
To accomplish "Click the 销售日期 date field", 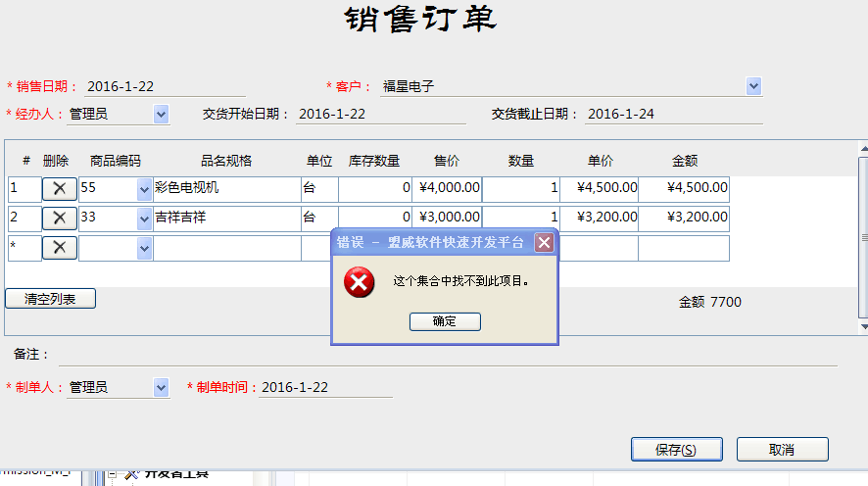I will click(164, 86).
